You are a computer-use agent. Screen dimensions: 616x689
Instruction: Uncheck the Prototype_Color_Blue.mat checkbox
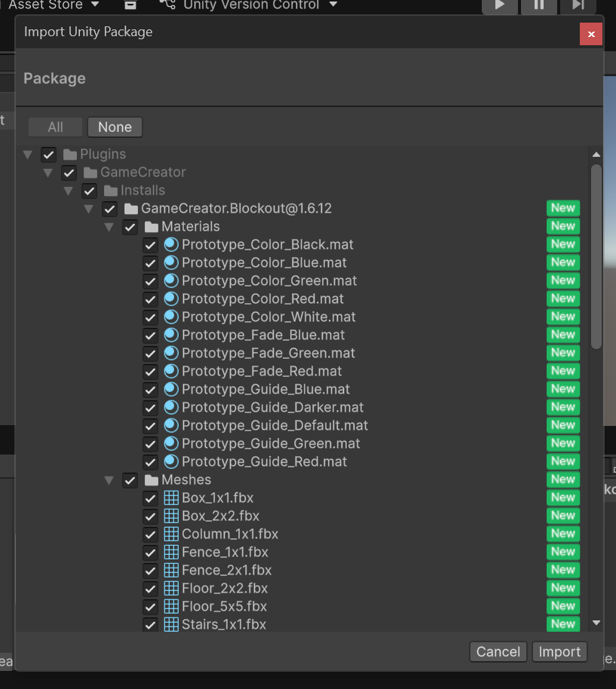150,263
